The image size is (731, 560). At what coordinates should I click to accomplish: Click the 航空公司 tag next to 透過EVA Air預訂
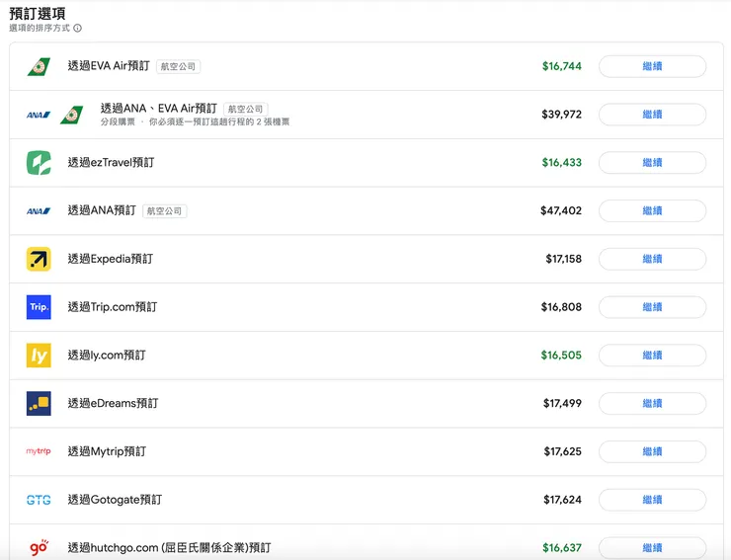(178, 67)
